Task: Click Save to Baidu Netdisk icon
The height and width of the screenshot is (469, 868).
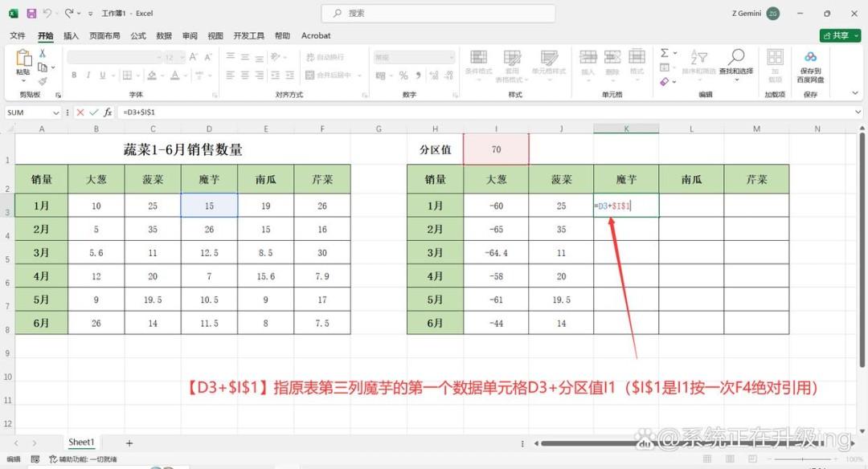Action: point(810,56)
